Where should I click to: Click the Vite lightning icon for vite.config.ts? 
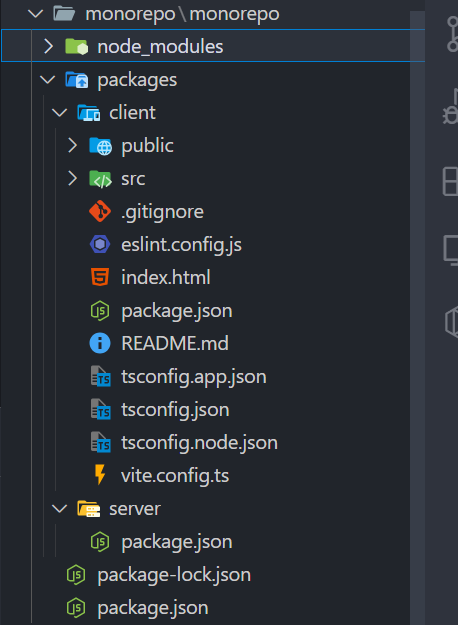pos(100,475)
